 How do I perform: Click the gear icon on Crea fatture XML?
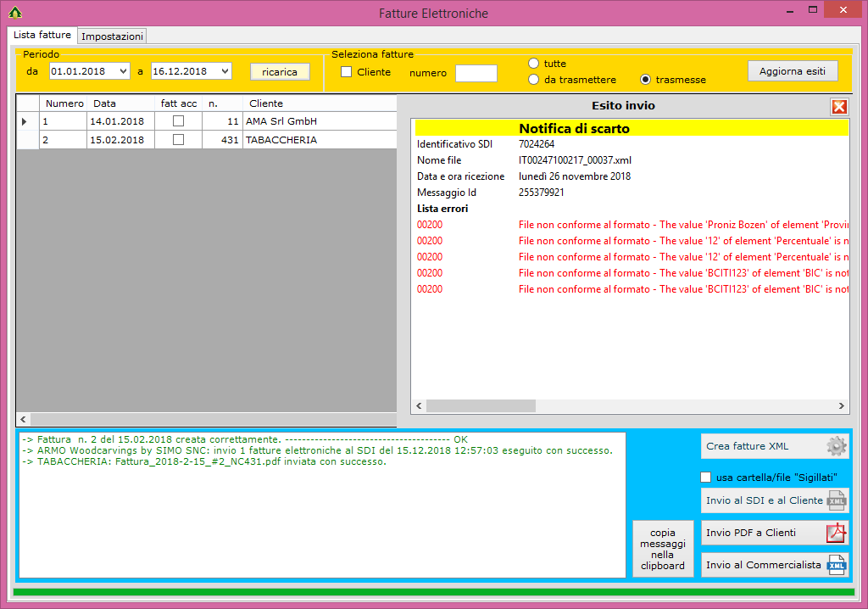tap(836, 446)
